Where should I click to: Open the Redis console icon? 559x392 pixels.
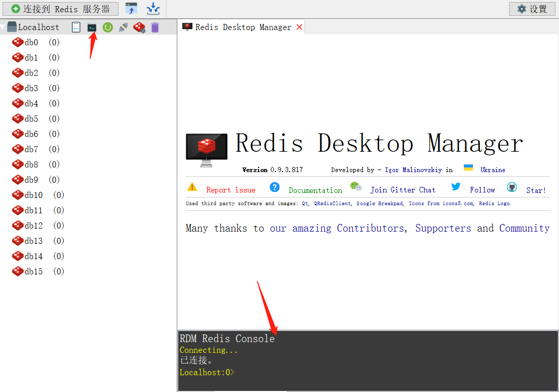click(x=92, y=27)
